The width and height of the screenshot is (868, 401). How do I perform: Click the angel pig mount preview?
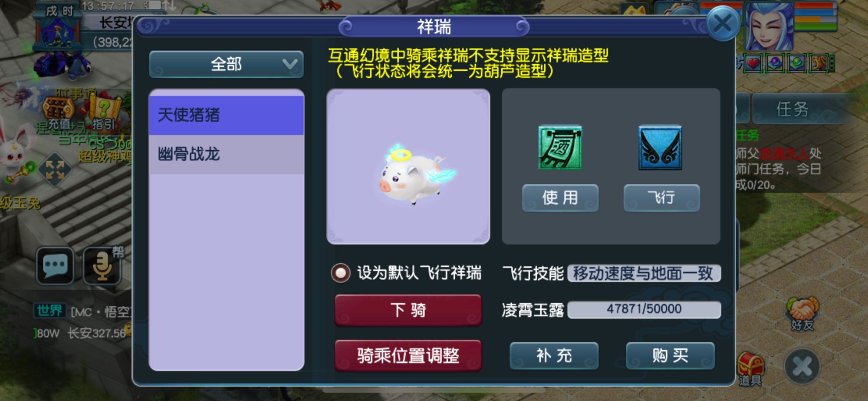pos(408,167)
